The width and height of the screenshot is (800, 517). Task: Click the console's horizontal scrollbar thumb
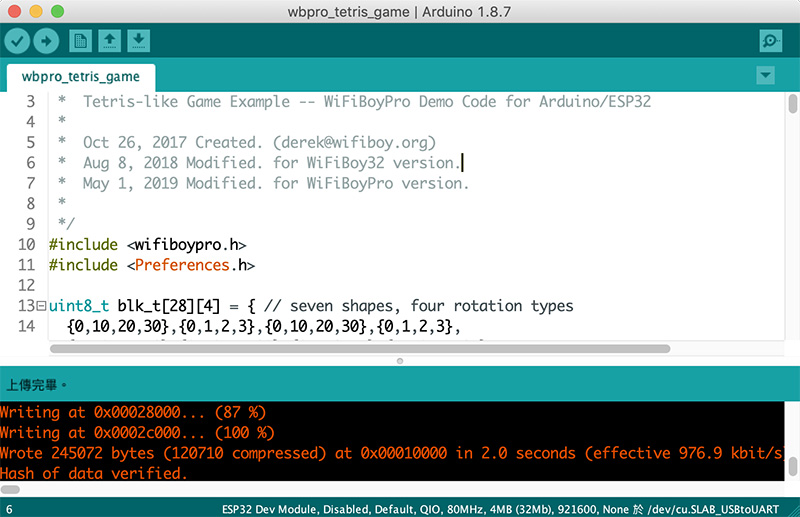coord(12,489)
